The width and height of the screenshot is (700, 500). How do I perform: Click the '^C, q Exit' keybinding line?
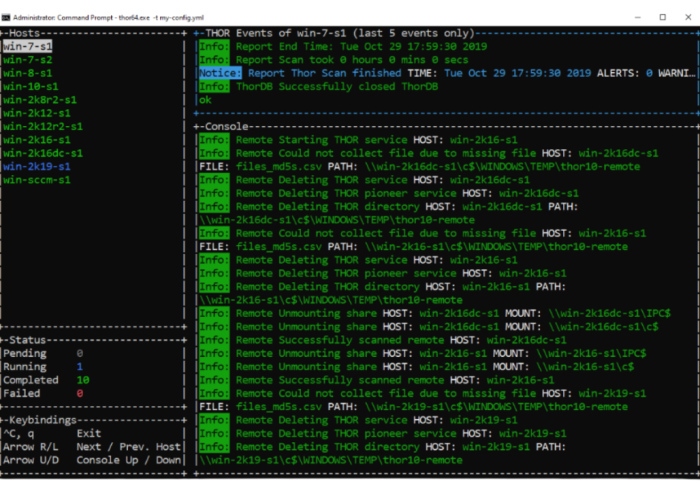tap(52, 433)
